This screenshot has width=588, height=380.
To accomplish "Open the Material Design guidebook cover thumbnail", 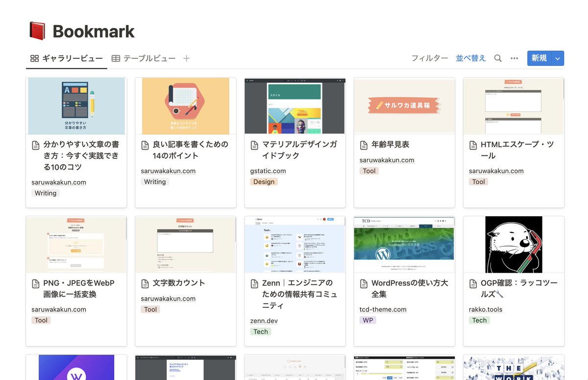I will click(x=295, y=106).
